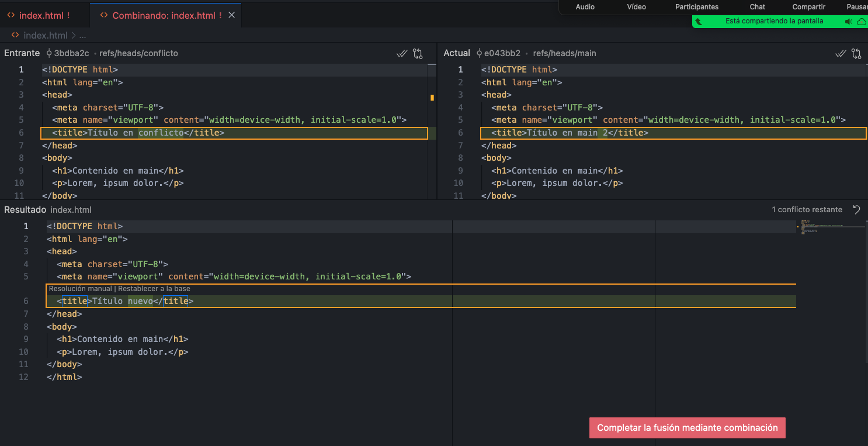Click '</head>' line 7 in Resultado
This screenshot has width=868, height=446.
pyautogui.click(x=64, y=314)
